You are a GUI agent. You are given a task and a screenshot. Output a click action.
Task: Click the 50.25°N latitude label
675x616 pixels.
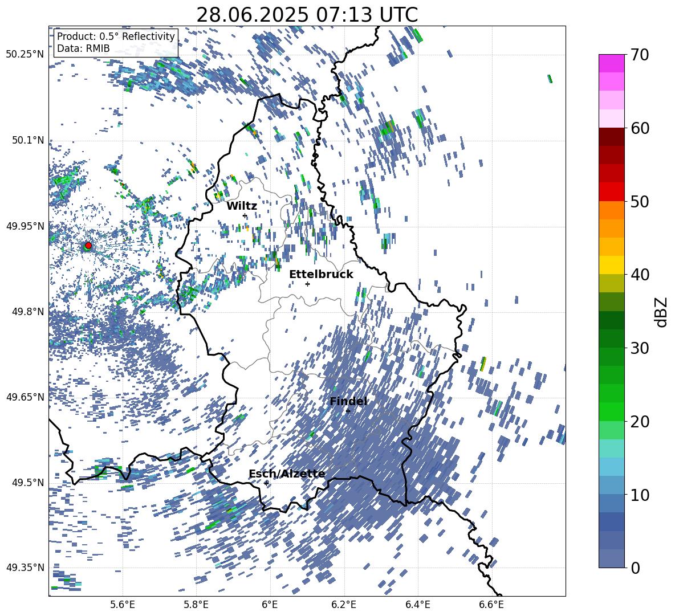click(25, 54)
